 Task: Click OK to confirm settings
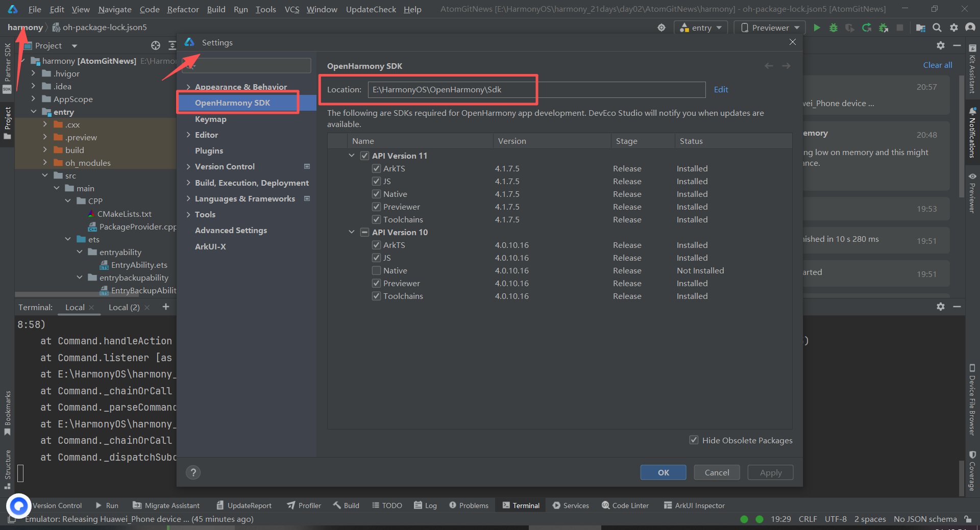click(663, 472)
